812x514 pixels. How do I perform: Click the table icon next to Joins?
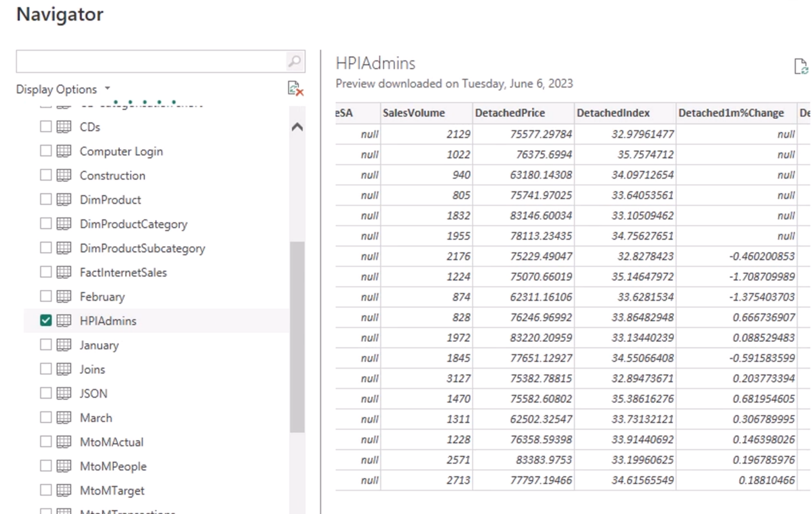click(x=64, y=369)
